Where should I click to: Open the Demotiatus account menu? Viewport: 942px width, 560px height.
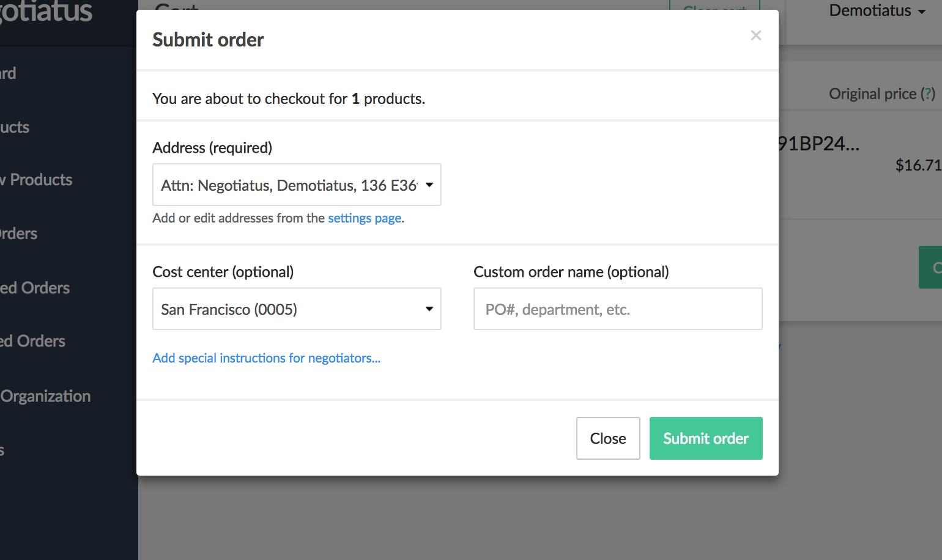[877, 10]
